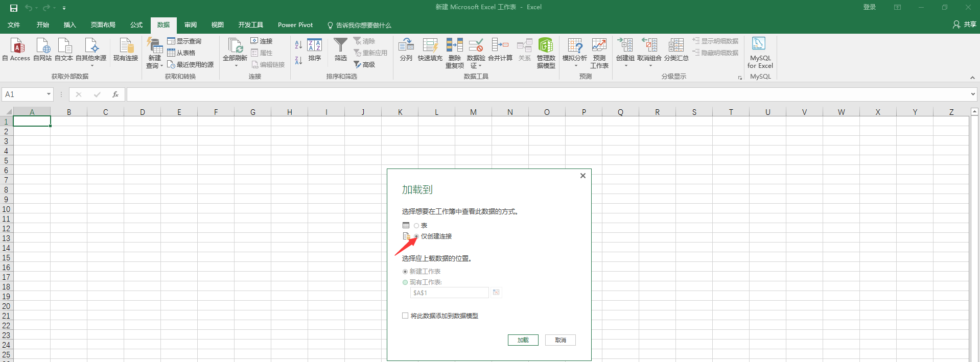Import data from website (自网站)
Screen dimensions: 980x362
point(42,50)
